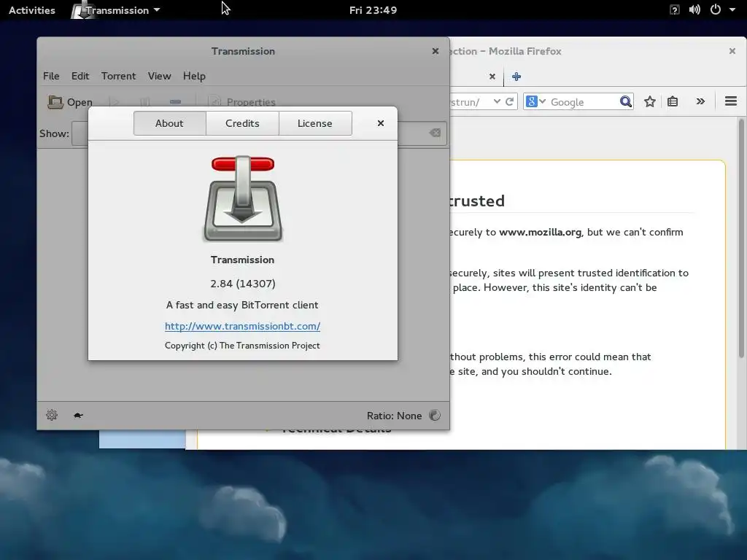Click the Pause torrent toolbar icon
Image resolution: width=747 pixels, height=560 pixels.
tap(145, 102)
